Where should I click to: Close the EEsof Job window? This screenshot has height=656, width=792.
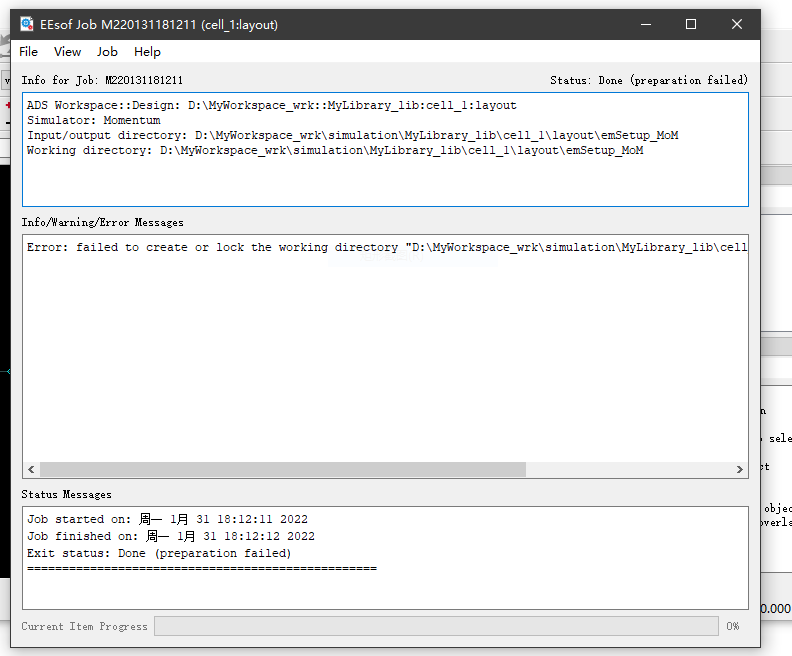point(737,24)
